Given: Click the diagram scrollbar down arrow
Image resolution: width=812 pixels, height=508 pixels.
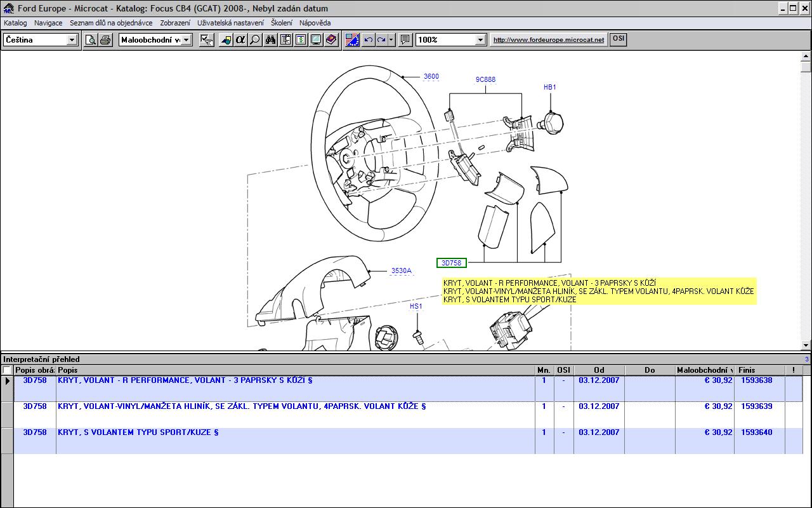Looking at the screenshot, I should coord(806,345).
